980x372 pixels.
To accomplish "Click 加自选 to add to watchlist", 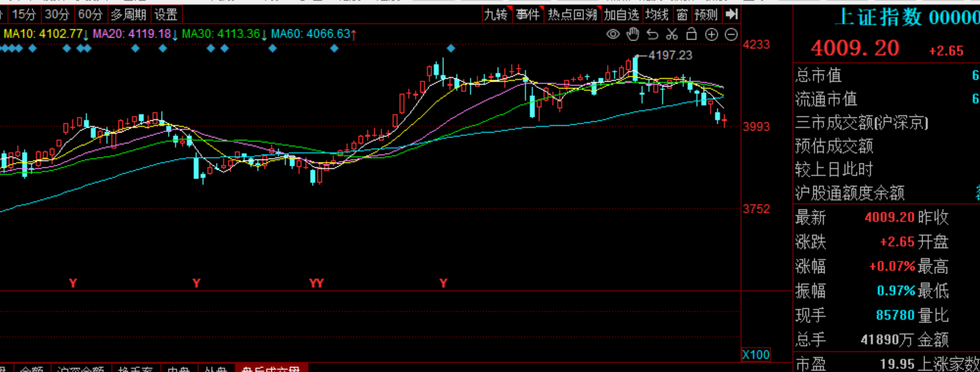I will pos(621,14).
